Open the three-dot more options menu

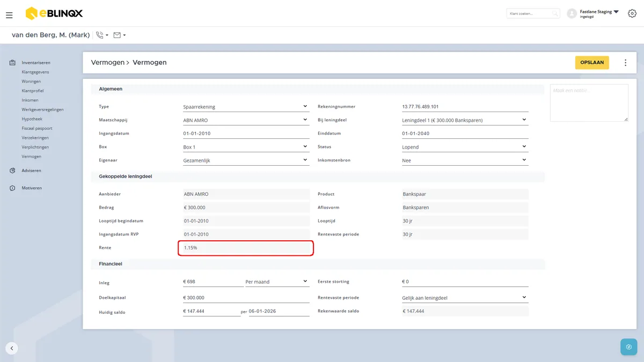pyautogui.click(x=625, y=63)
